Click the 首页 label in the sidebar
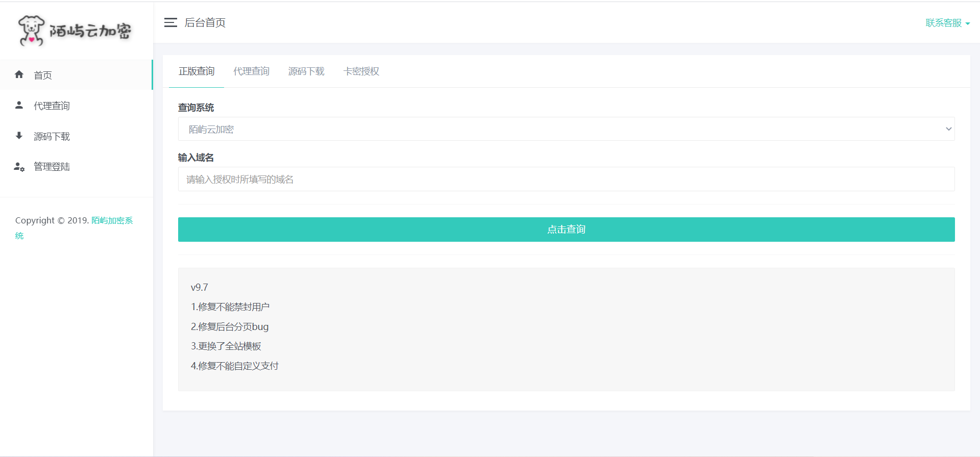Viewport: 980px width, 457px height. (x=43, y=75)
